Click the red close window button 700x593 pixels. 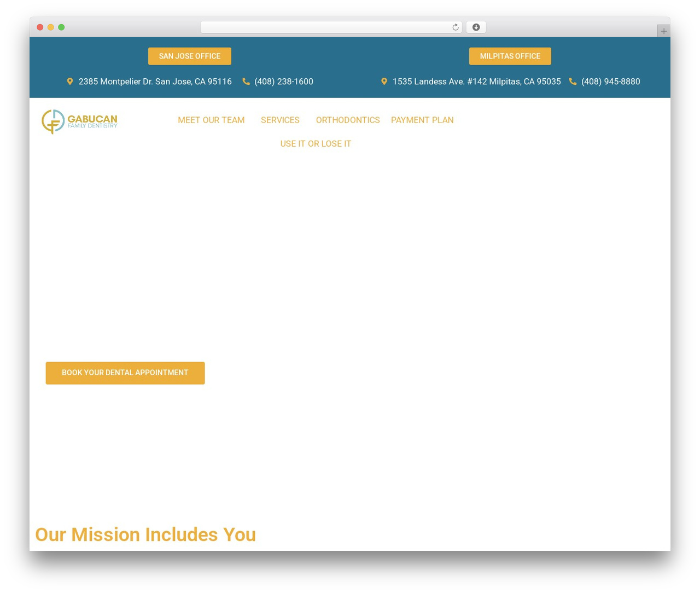tap(40, 27)
